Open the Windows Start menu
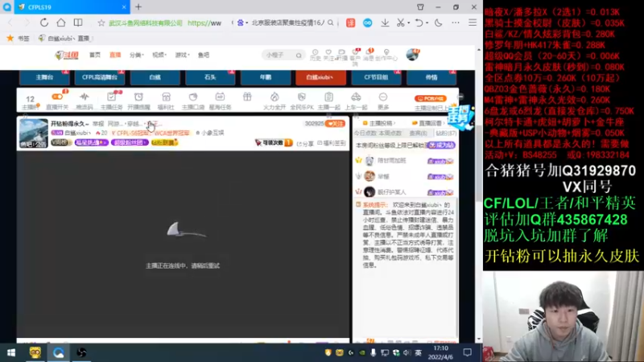Image resolution: width=644 pixels, height=362 pixels. (x=11, y=352)
